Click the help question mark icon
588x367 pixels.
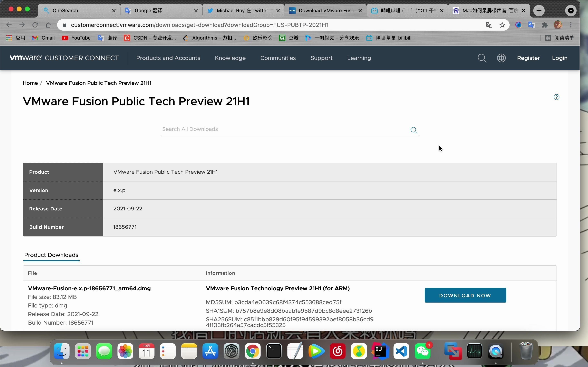[x=556, y=97]
